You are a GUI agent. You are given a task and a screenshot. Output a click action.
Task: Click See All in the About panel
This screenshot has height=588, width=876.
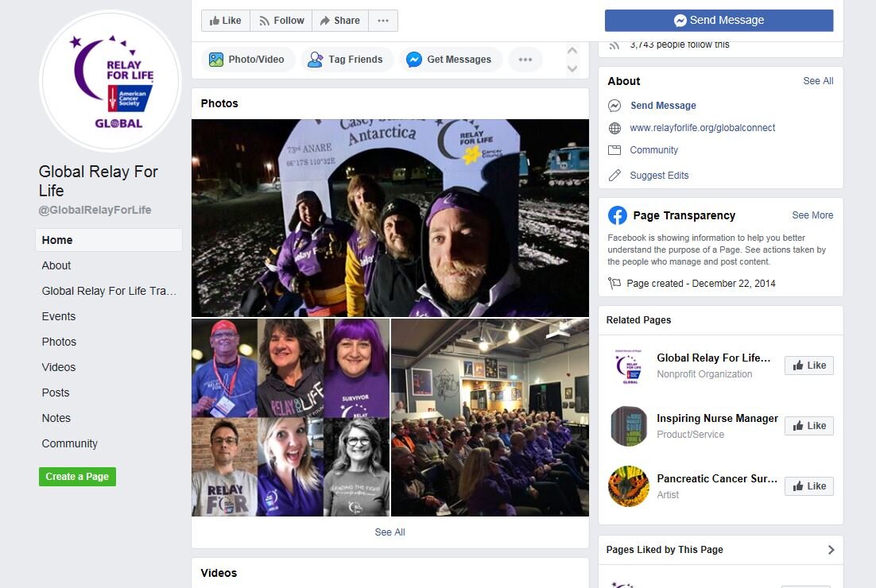(818, 81)
